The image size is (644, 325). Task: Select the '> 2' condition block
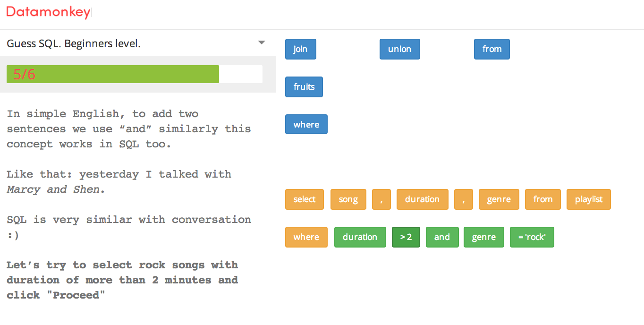pyautogui.click(x=406, y=237)
